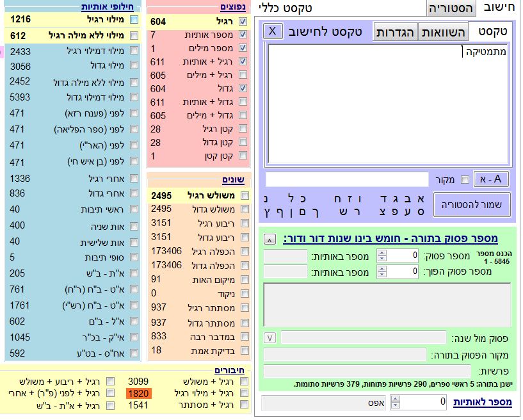Switch to the הסטוריה tab
The width and height of the screenshot is (523, 420).
(451, 8)
